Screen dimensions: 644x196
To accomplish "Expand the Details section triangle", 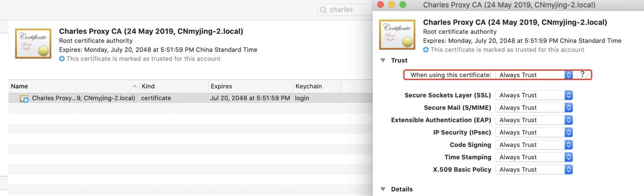I will [383, 189].
